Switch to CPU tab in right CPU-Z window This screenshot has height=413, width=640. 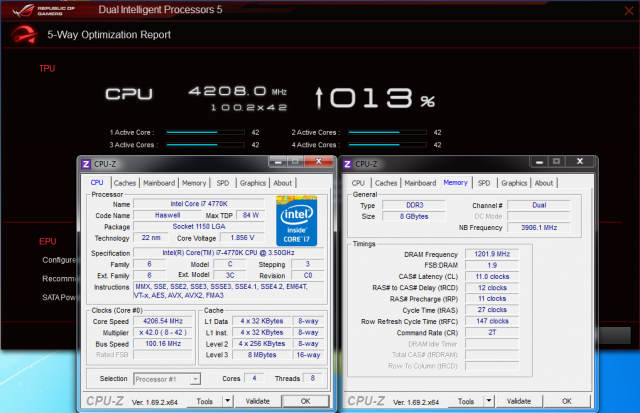[x=358, y=183]
